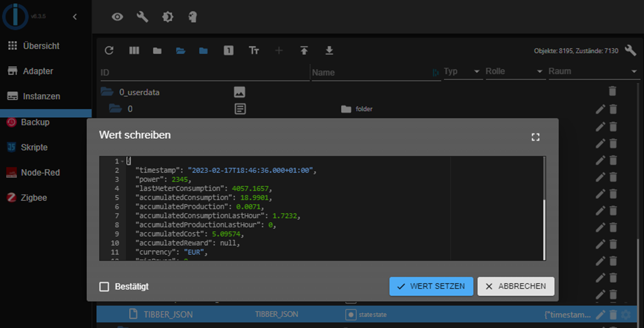Open the column configuration icon

tap(134, 51)
